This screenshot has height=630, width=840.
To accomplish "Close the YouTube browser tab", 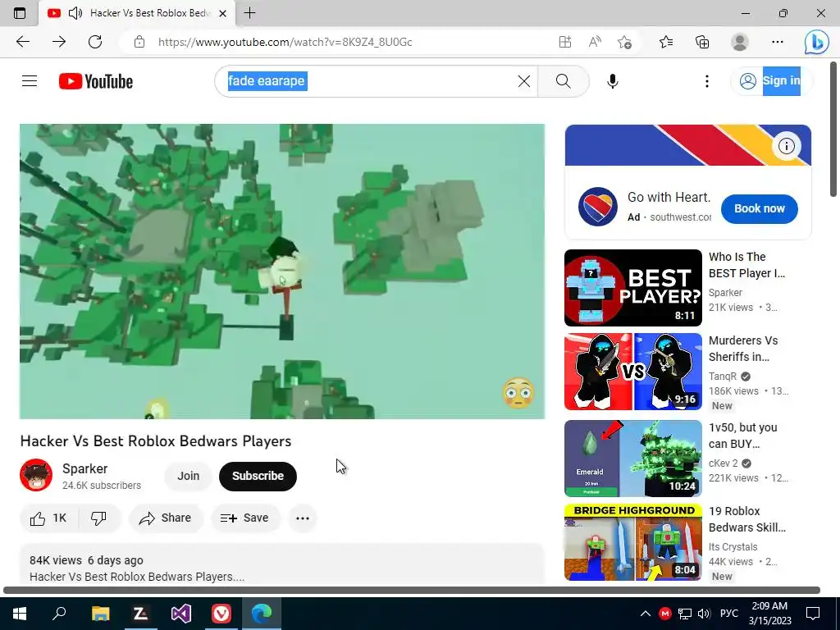I will tap(223, 13).
